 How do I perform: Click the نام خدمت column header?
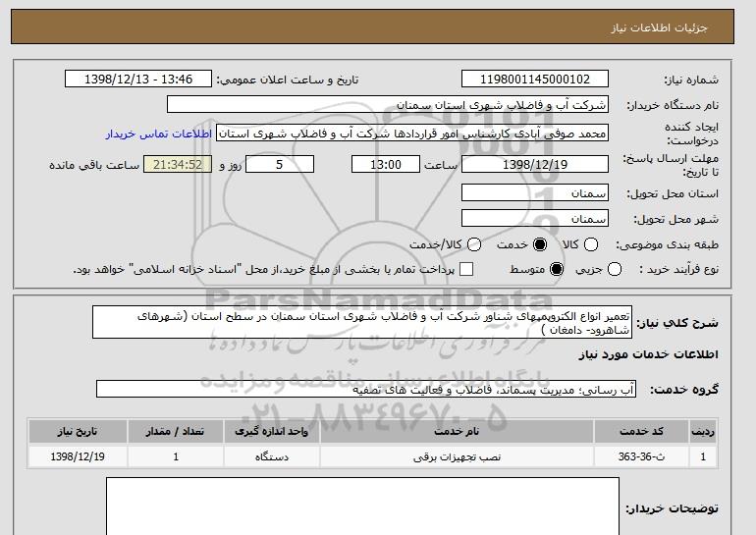[x=457, y=431]
